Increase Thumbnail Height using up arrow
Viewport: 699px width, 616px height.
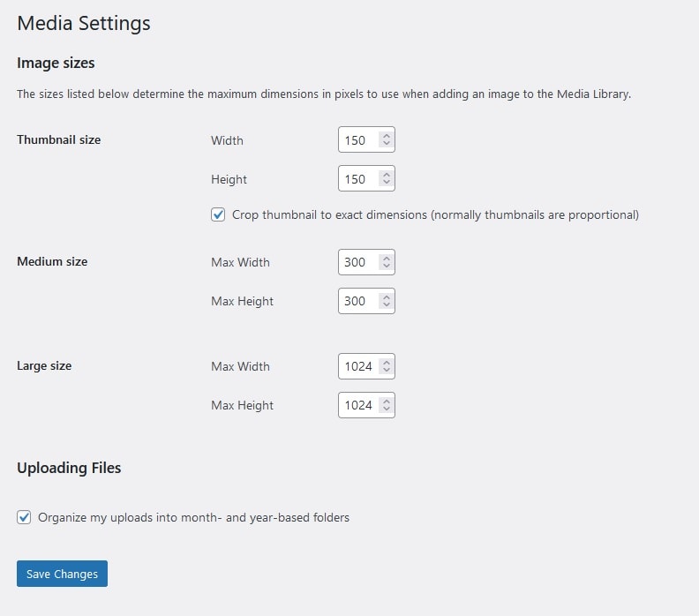click(386, 175)
